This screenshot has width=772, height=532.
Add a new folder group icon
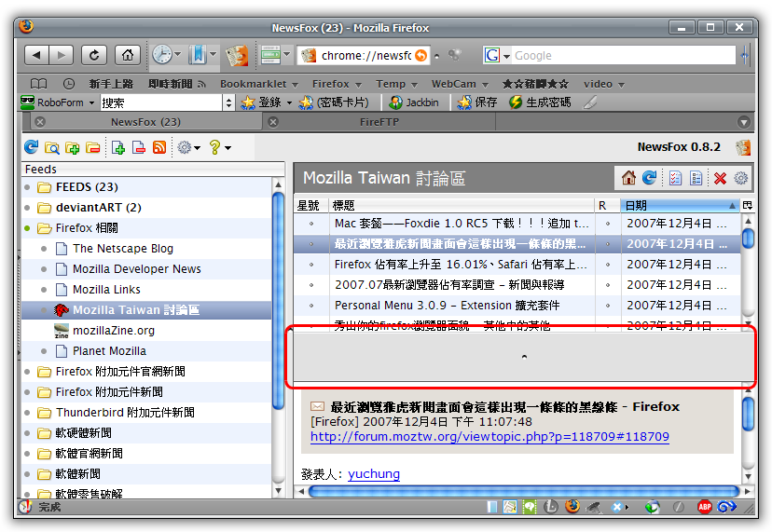click(73, 147)
